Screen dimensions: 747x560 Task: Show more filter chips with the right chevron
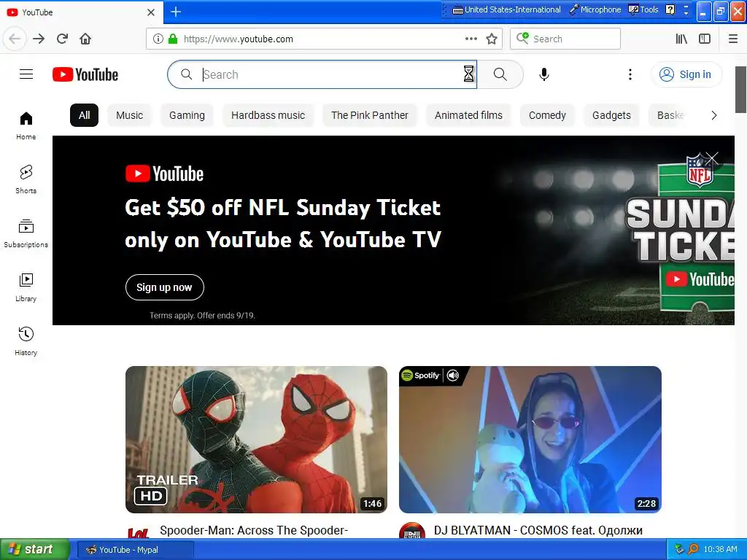tap(713, 115)
